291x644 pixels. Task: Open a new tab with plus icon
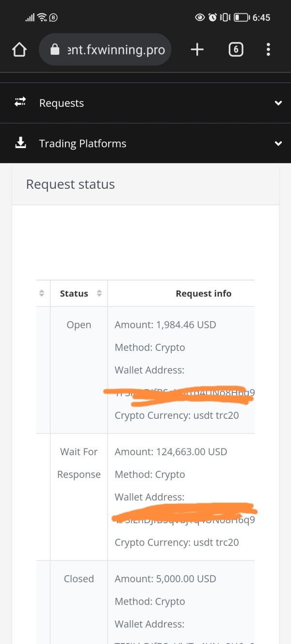coord(197,50)
